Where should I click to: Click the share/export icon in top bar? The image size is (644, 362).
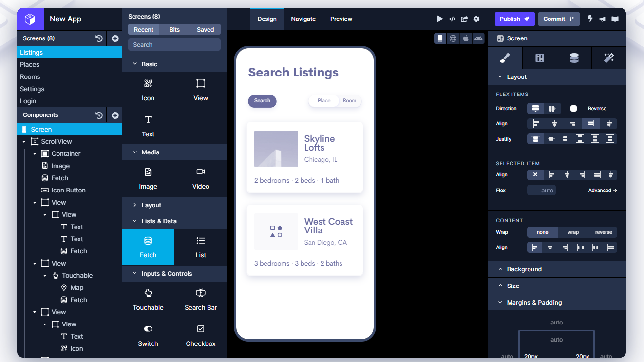[464, 19]
